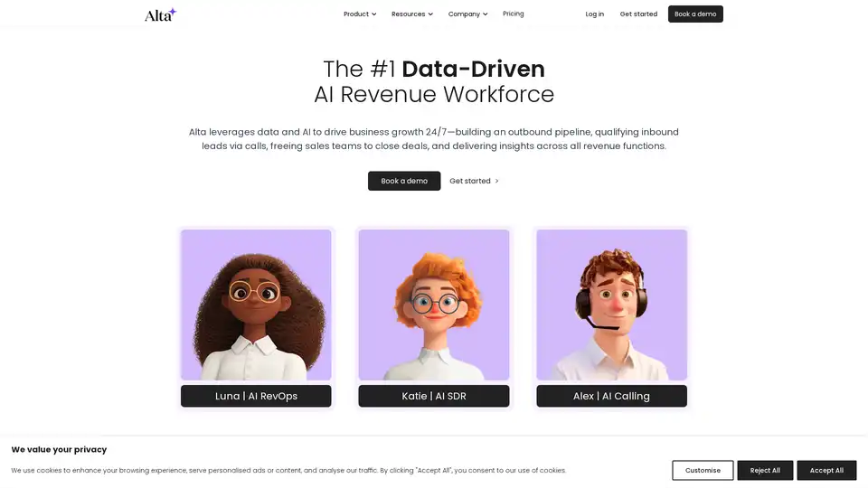Viewport: 868px width, 488px height.
Task: Click the Alta logo in the header
Action: pyautogui.click(x=160, y=14)
